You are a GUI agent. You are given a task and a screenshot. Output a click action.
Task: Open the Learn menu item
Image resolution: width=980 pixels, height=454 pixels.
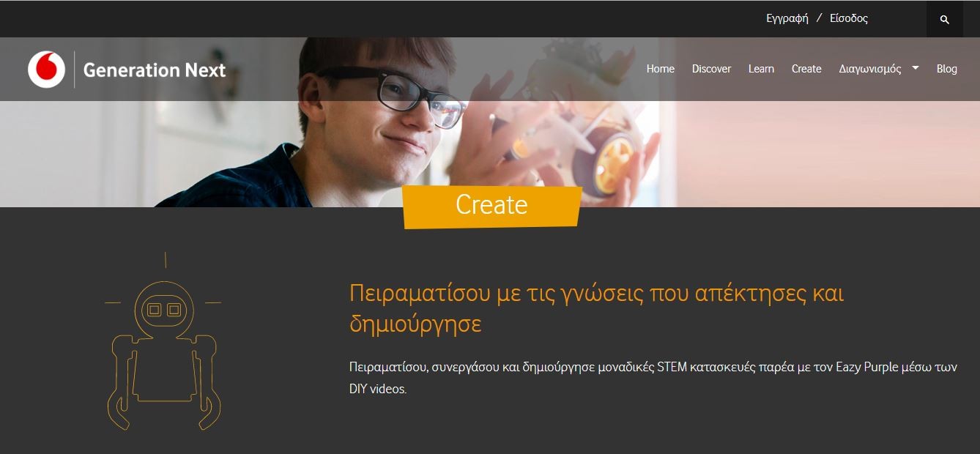point(761,69)
